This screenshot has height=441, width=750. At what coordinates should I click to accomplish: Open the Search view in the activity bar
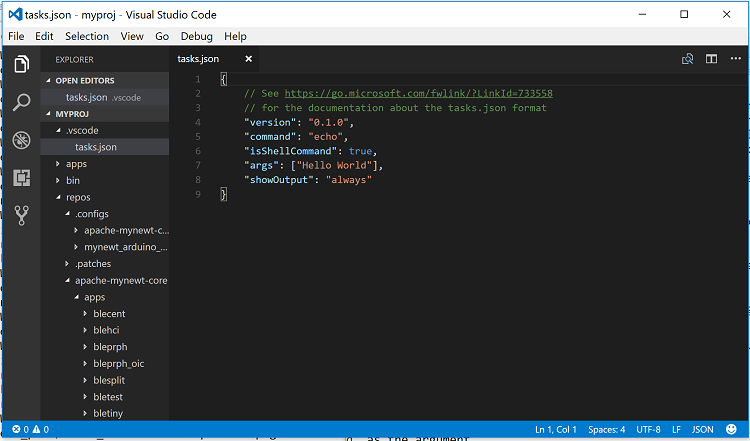point(22,102)
